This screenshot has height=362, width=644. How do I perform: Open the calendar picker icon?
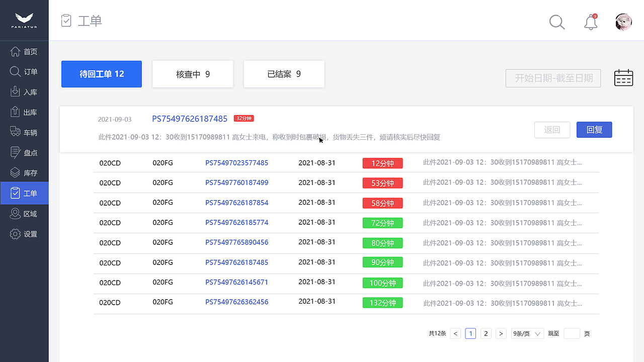623,77
